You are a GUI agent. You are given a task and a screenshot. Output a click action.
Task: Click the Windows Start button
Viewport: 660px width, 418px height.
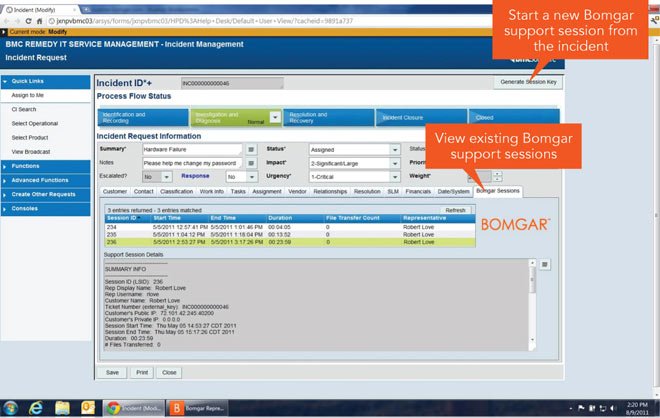click(11, 407)
